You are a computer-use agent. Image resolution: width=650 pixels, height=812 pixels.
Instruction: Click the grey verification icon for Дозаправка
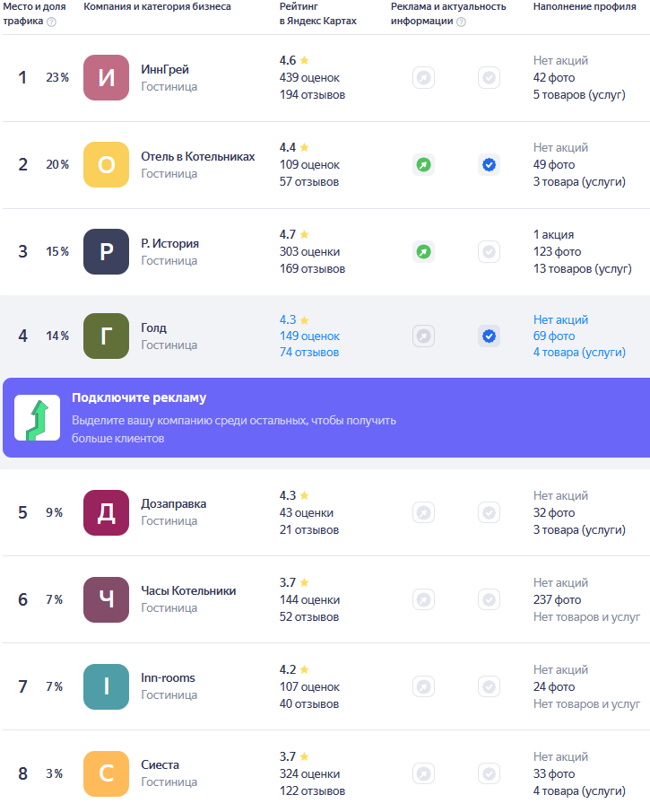coord(489,513)
